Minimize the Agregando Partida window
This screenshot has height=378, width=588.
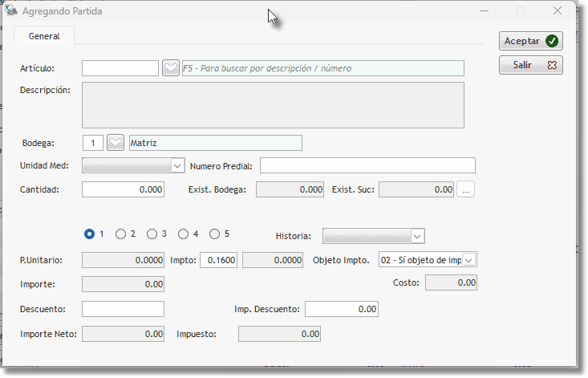485,11
